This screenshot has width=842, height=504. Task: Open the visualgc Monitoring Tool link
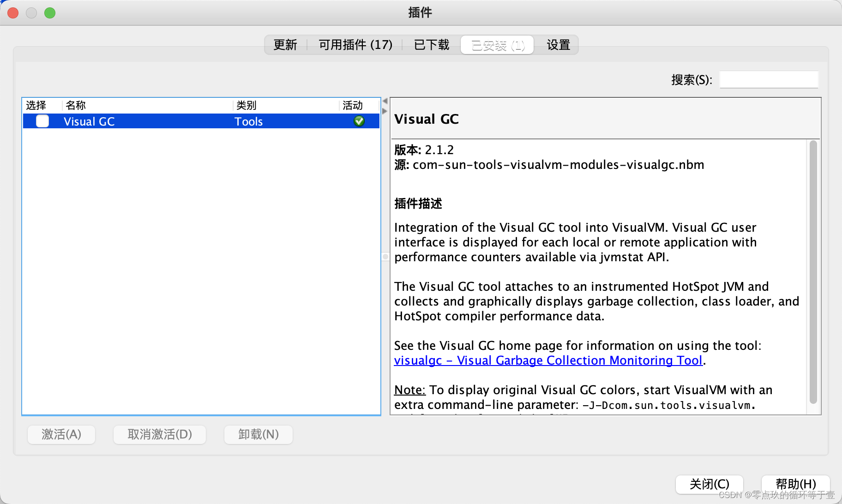[x=548, y=360]
